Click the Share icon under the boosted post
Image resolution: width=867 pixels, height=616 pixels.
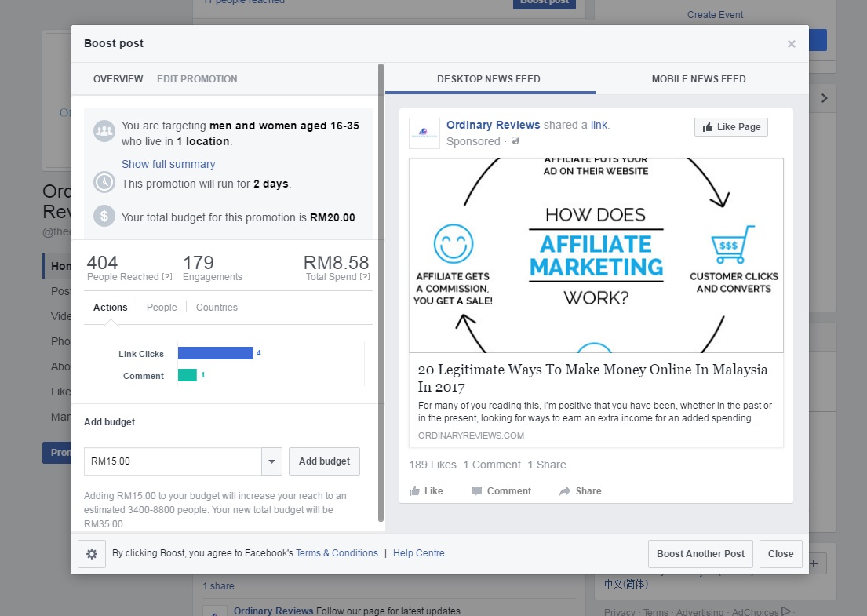coord(564,490)
